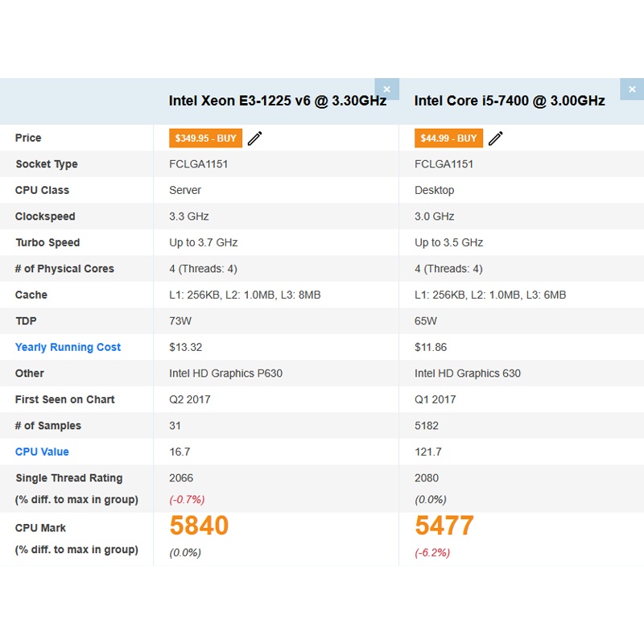Click cache value with L3: 8MB
This screenshot has width=644, height=644.
(245, 295)
